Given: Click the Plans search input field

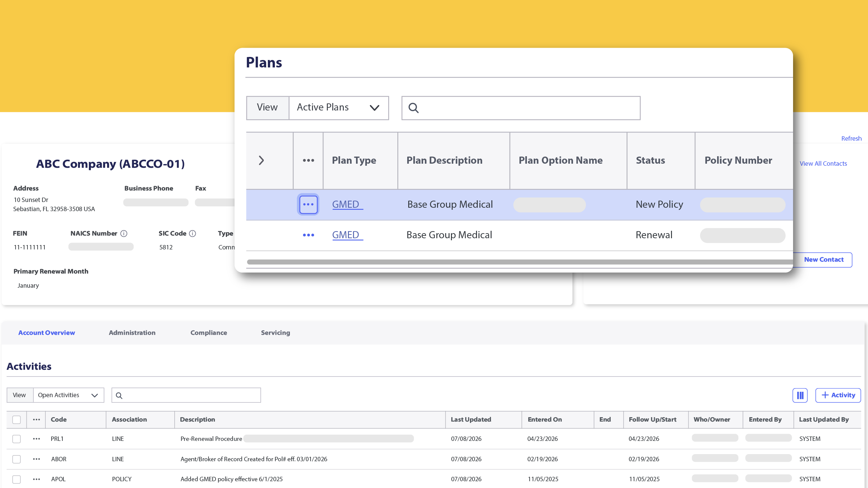Looking at the screenshot, I should 521,108.
